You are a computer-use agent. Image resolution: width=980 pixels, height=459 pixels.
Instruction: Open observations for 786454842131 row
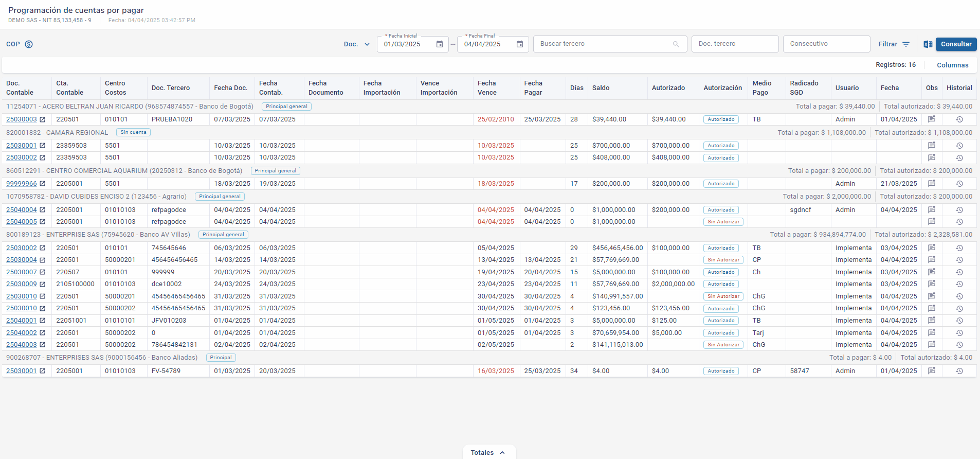pyautogui.click(x=932, y=344)
